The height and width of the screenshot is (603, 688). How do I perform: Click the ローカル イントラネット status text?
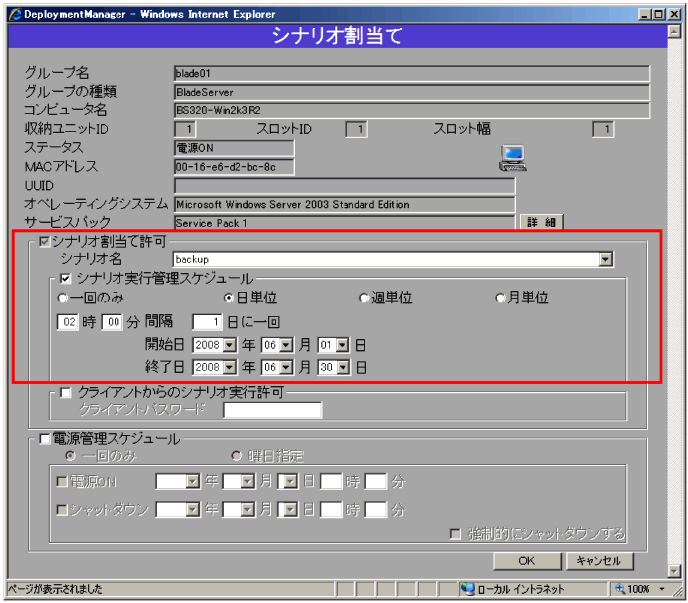520,589
